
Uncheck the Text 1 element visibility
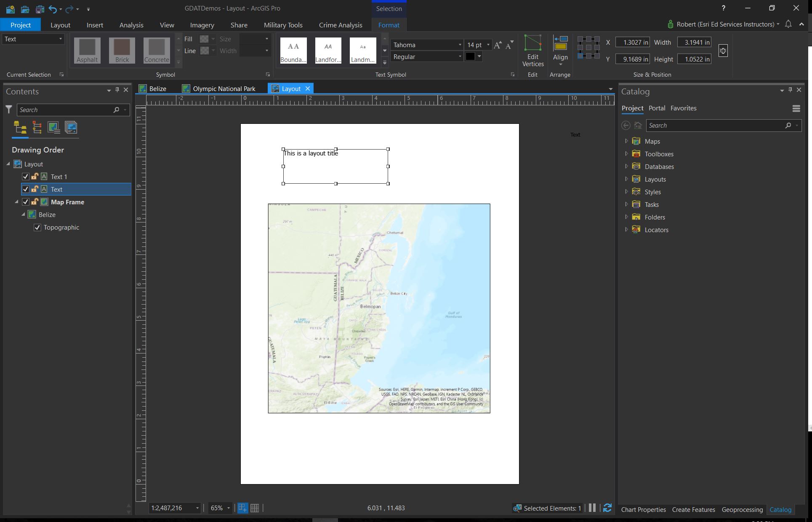pos(26,177)
